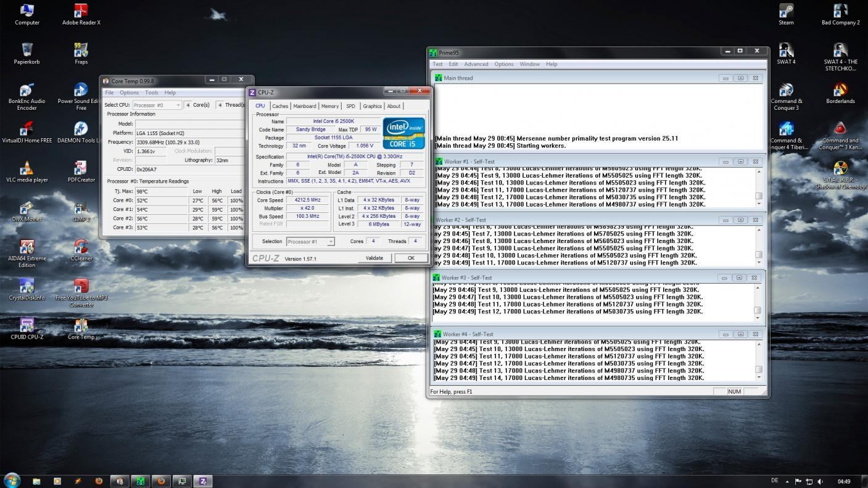The height and width of the screenshot is (488, 868).
Task: Select the CrystalDiskInfo desktop icon
Action: [27, 289]
